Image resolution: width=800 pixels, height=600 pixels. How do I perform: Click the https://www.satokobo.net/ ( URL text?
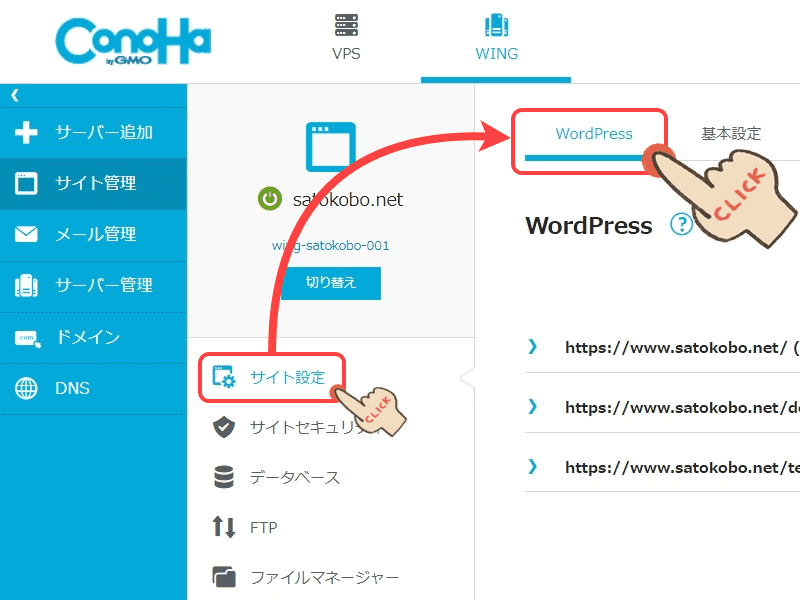point(682,347)
